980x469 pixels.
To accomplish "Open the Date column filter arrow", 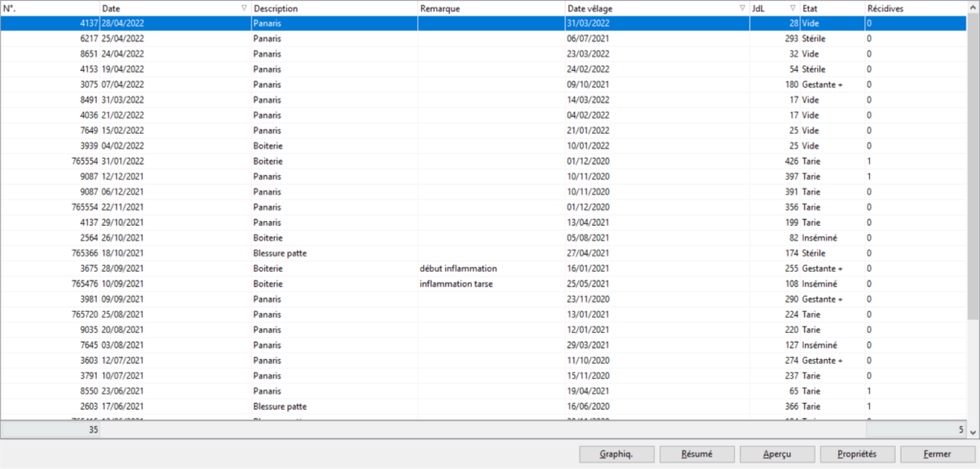I will (x=243, y=8).
